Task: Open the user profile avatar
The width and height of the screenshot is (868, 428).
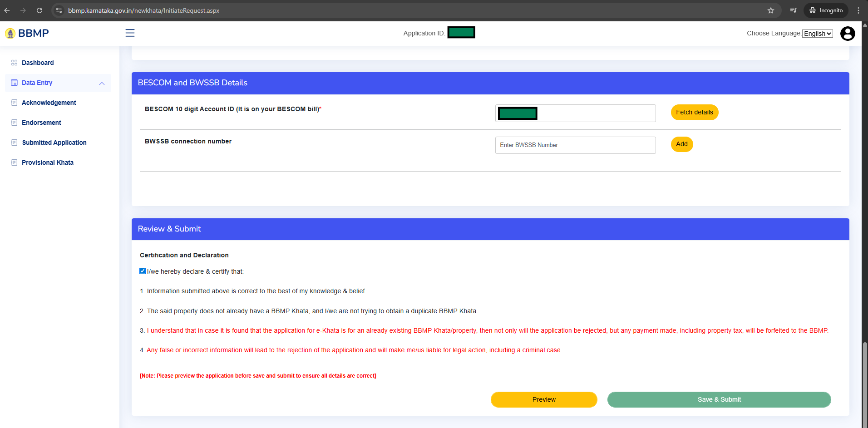Action: [x=848, y=33]
